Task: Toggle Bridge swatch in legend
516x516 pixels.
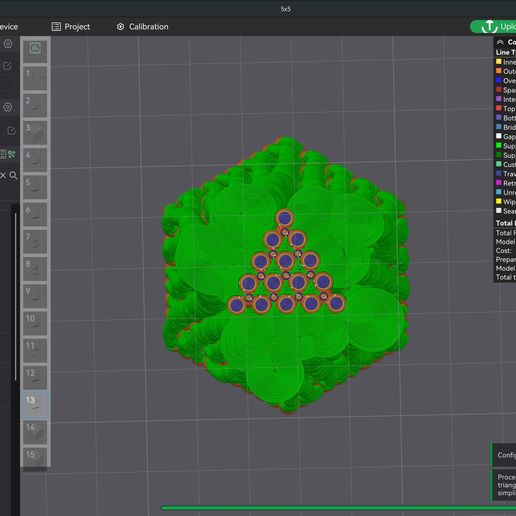Action: pyautogui.click(x=499, y=127)
